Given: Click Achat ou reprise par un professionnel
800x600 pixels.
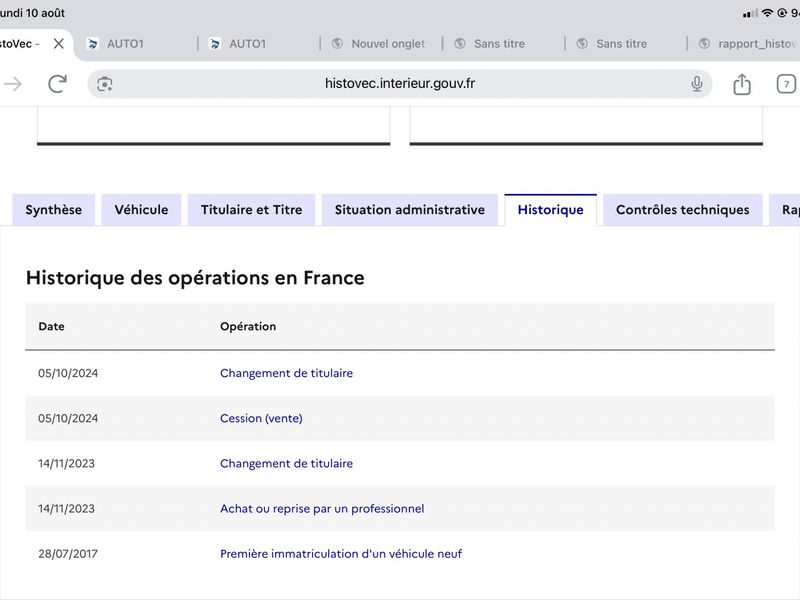Looking at the screenshot, I should 322,509.
